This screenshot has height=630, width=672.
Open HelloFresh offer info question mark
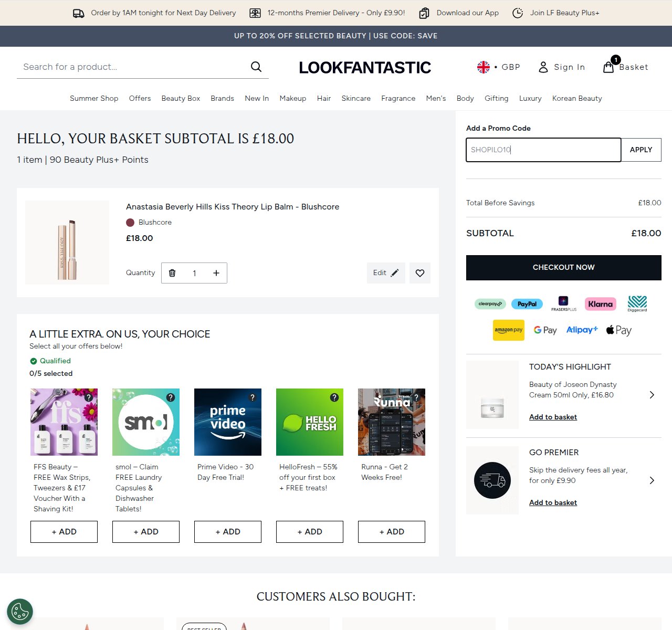pyautogui.click(x=334, y=397)
